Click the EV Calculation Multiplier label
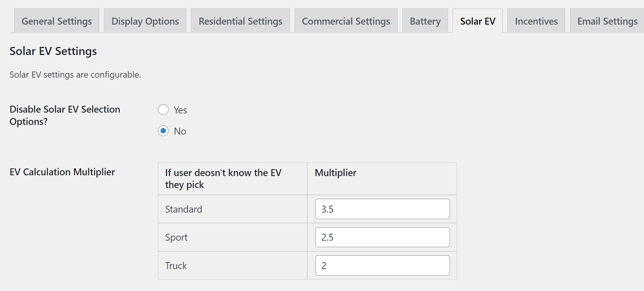Image resolution: width=644 pixels, height=291 pixels. (x=62, y=172)
